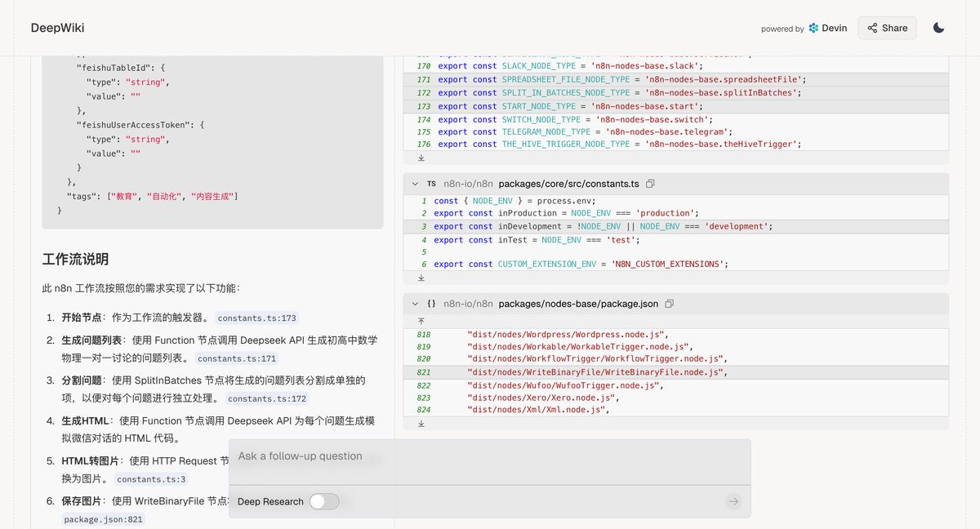Open the package.json:821 reference link

click(103, 518)
